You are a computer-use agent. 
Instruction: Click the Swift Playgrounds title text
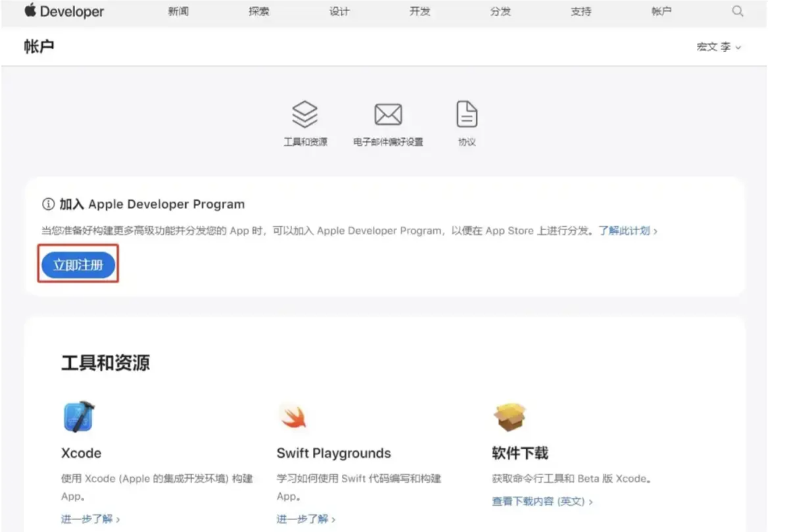point(334,453)
